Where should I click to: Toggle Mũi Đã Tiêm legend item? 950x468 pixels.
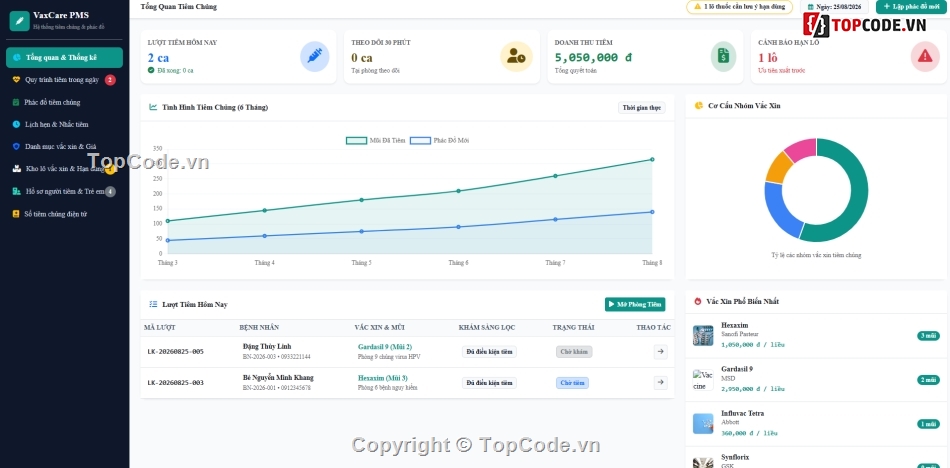coord(376,141)
